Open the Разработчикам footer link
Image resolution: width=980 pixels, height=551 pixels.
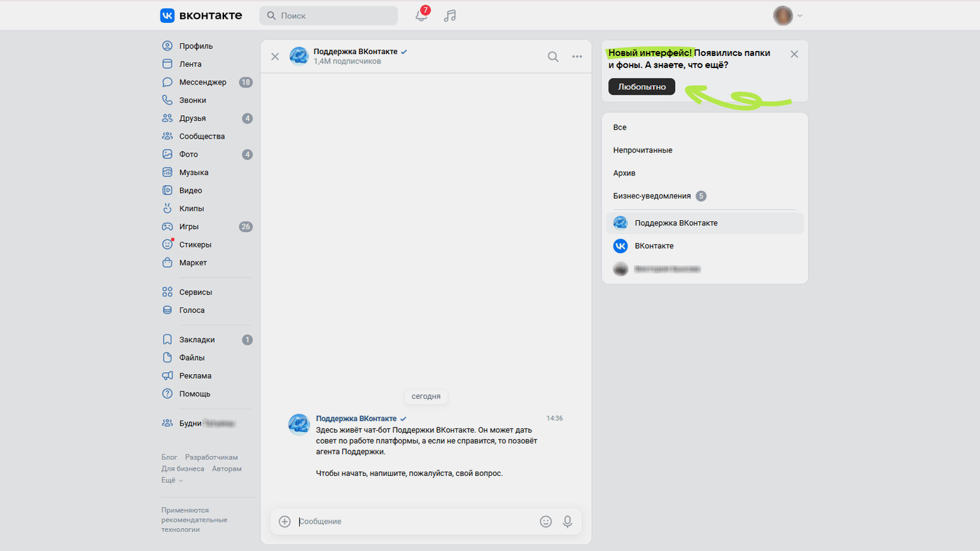click(211, 457)
